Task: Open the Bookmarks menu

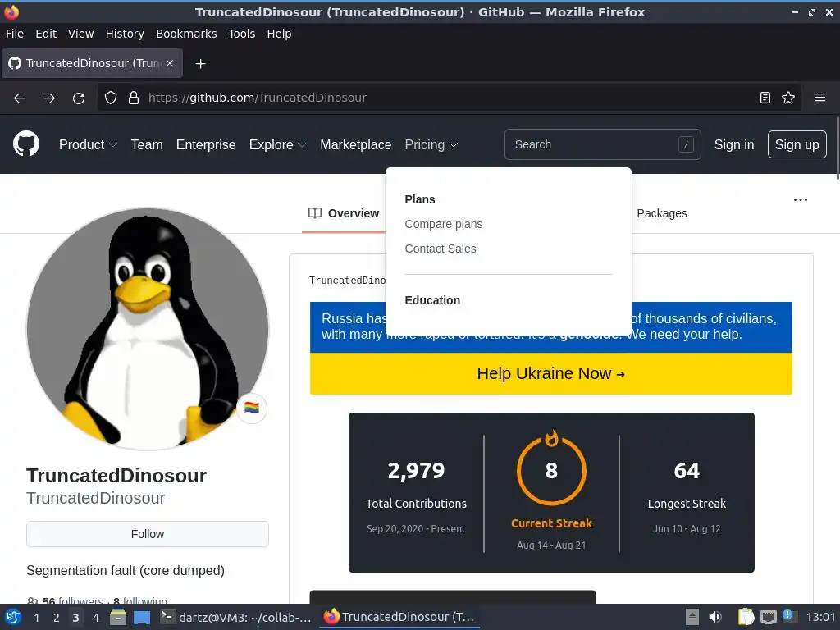Action: coord(186,34)
